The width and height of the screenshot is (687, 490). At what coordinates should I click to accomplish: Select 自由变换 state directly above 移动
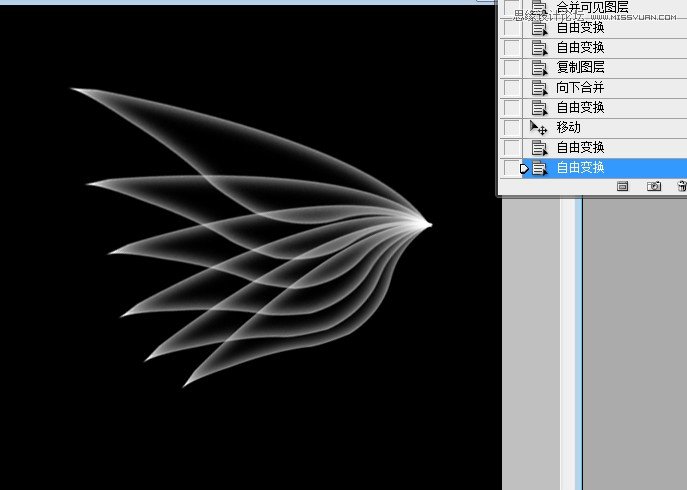tap(580, 108)
